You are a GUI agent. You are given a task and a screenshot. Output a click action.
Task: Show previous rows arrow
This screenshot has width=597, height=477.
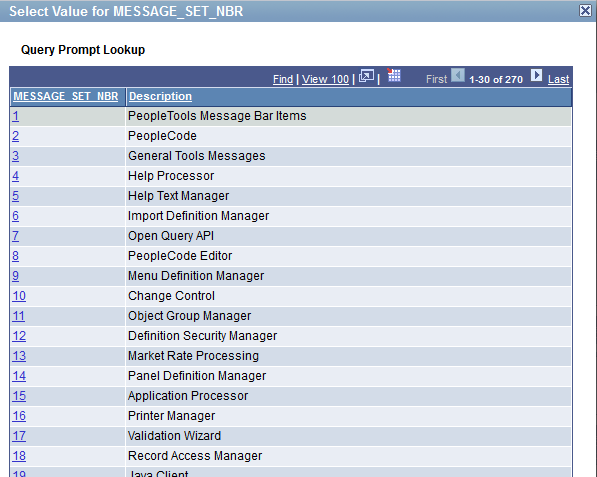pyautogui.click(x=458, y=75)
